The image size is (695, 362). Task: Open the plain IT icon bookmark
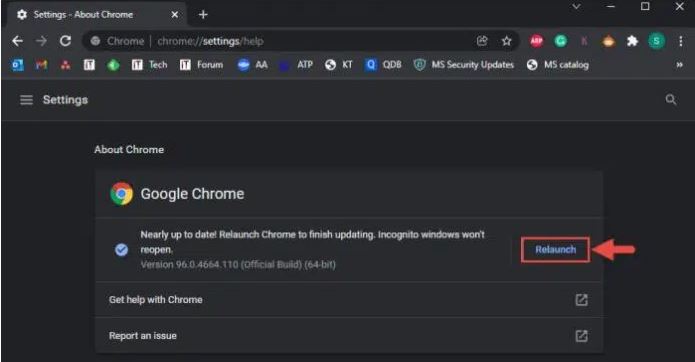click(90, 65)
